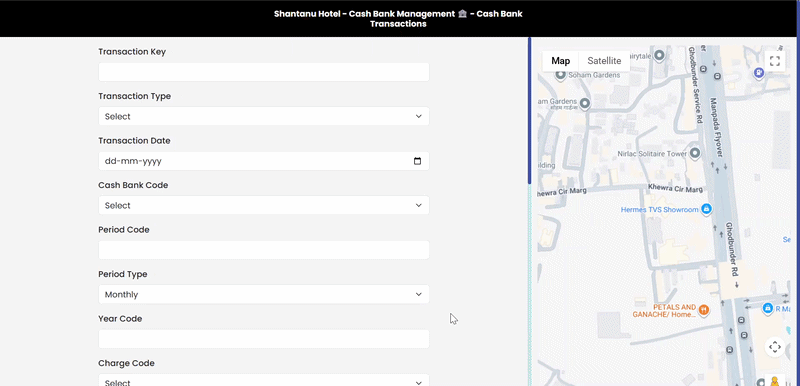Click the form's vertical scrollbar thumb
This screenshot has height=386, width=800.
click(530, 111)
